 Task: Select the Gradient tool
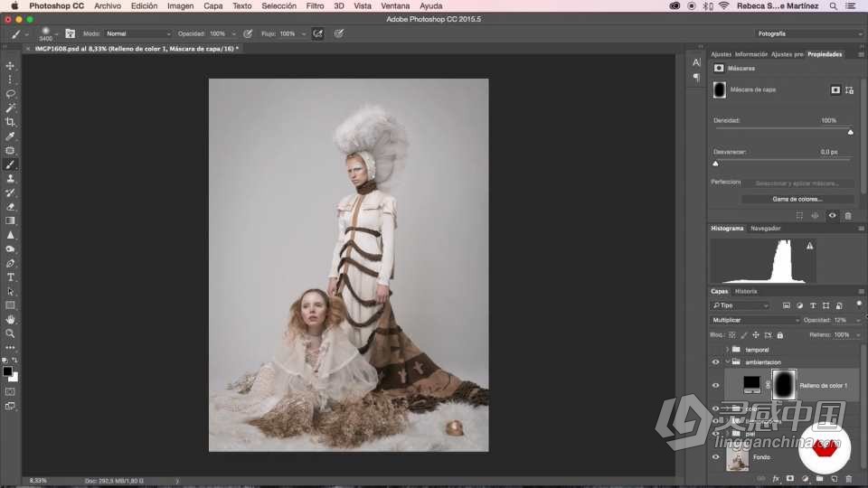pos(10,221)
